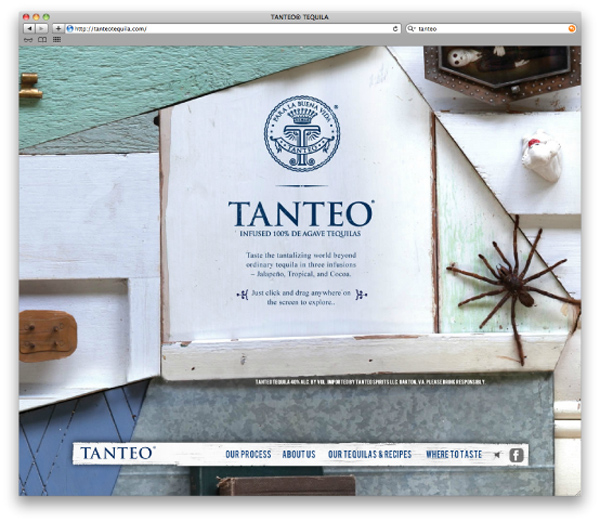Go back with the browser back arrow
This screenshot has width=600, height=522.
(x=30, y=29)
